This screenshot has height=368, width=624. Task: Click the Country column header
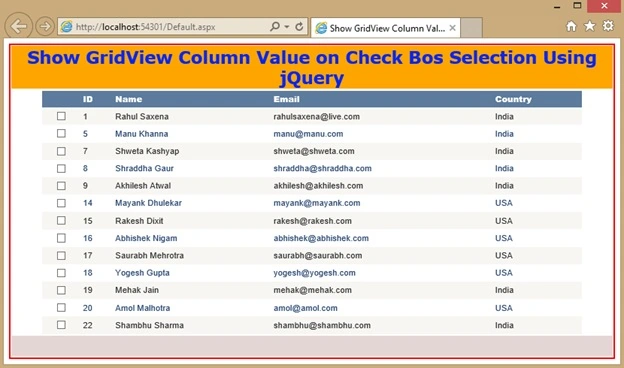tap(513, 99)
